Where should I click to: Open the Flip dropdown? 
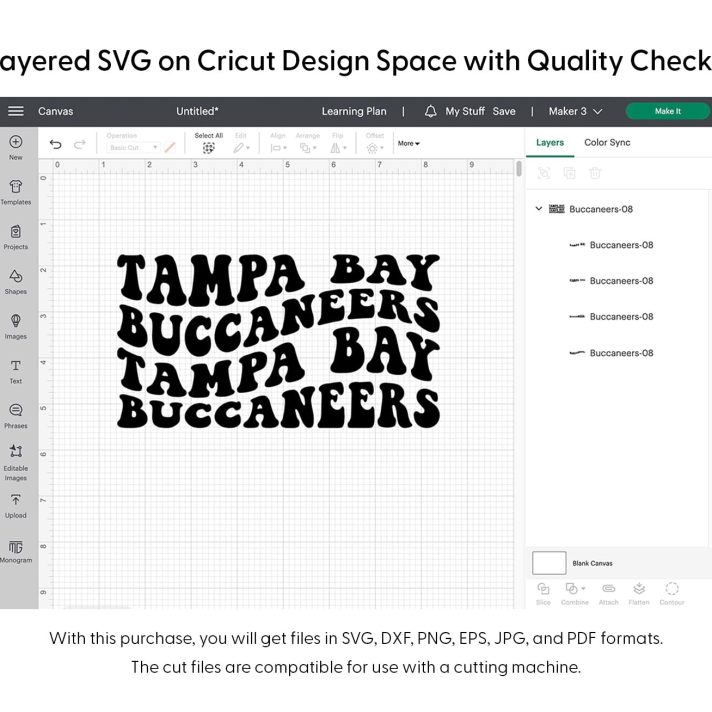pyautogui.click(x=338, y=148)
